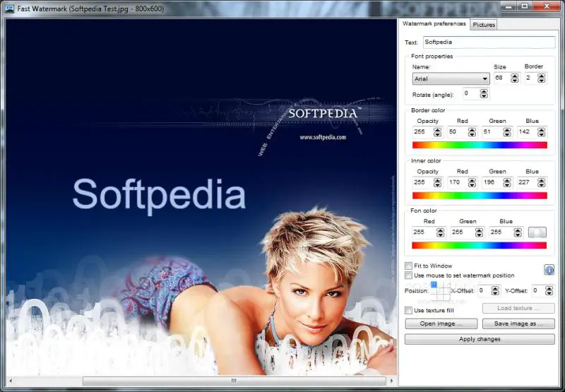Toggle Use texture fill checkbox

[x=408, y=310]
